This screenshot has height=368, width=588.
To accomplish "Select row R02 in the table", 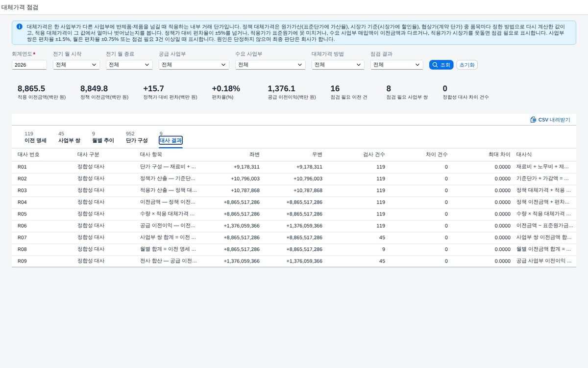I will [294, 179].
